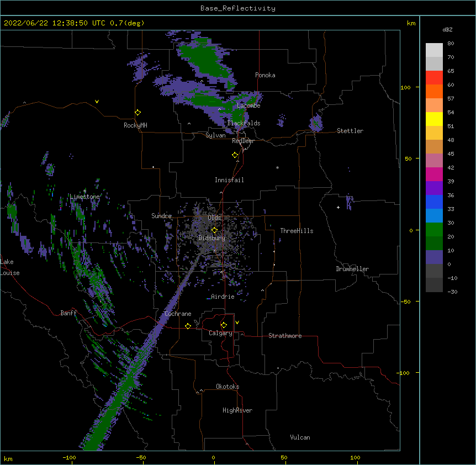
Task: Click the Blackfalds city label
Action: 244,123
